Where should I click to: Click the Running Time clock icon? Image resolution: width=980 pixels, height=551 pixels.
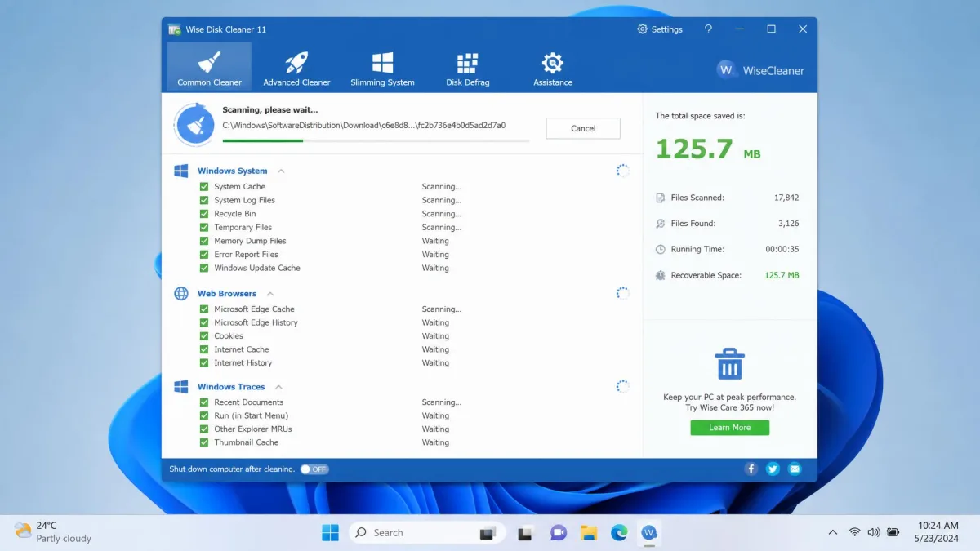point(661,250)
